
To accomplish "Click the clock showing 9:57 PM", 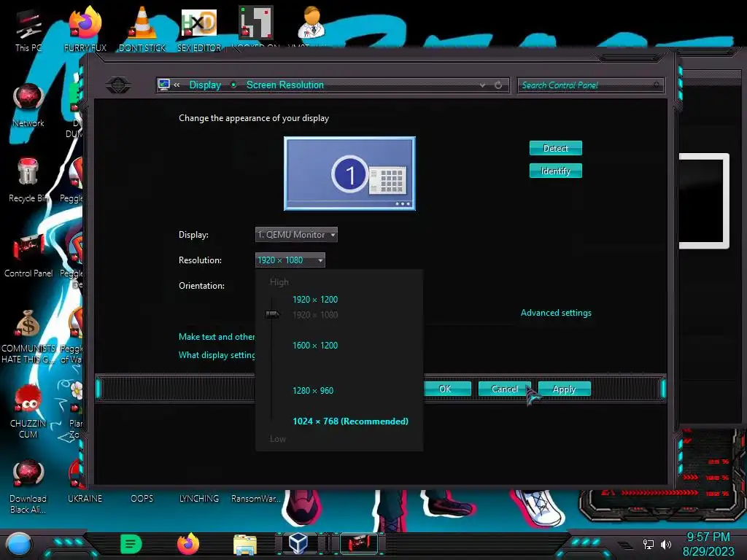I will pyautogui.click(x=708, y=537).
